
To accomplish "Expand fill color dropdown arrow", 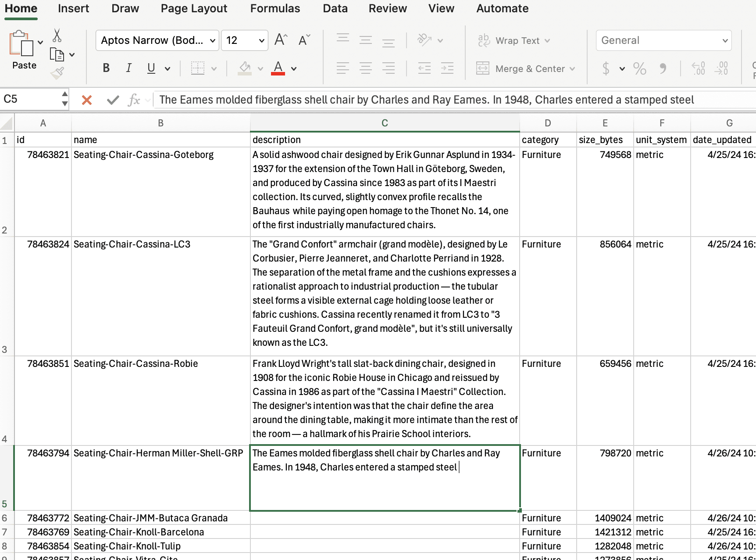I will [260, 68].
